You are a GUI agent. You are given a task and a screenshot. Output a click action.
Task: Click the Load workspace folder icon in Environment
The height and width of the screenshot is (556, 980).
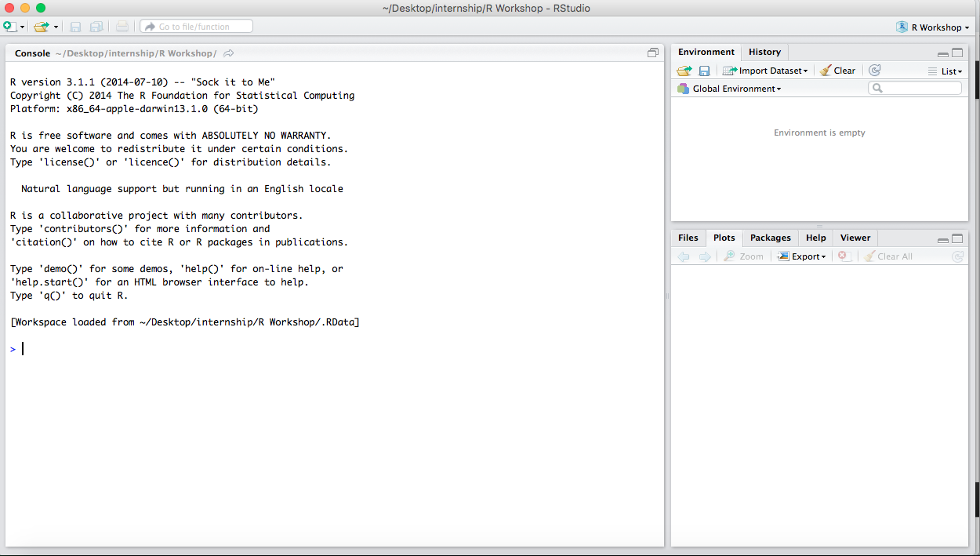point(684,71)
